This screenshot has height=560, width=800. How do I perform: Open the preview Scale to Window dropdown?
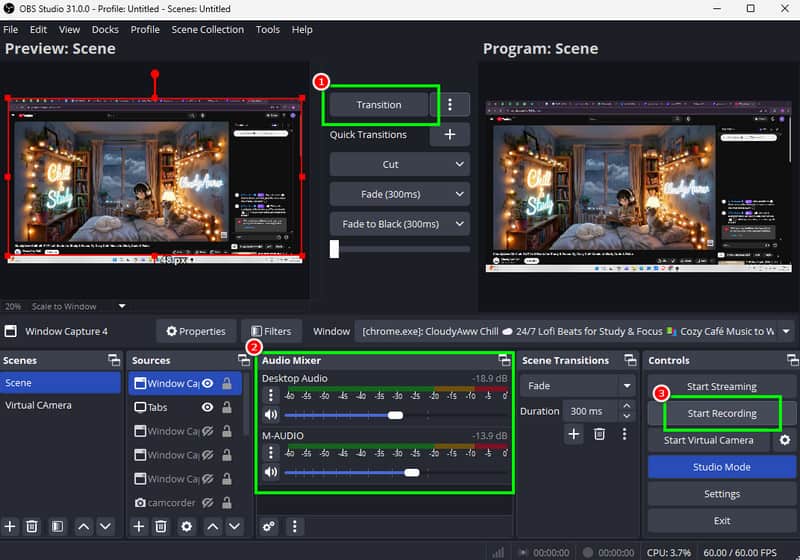tap(122, 306)
